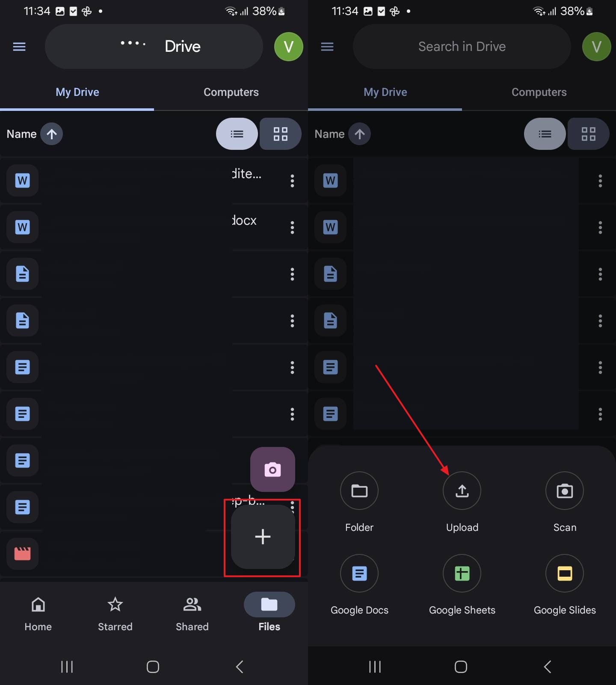
Task: Open Android recents in right screen
Action: coord(375,667)
